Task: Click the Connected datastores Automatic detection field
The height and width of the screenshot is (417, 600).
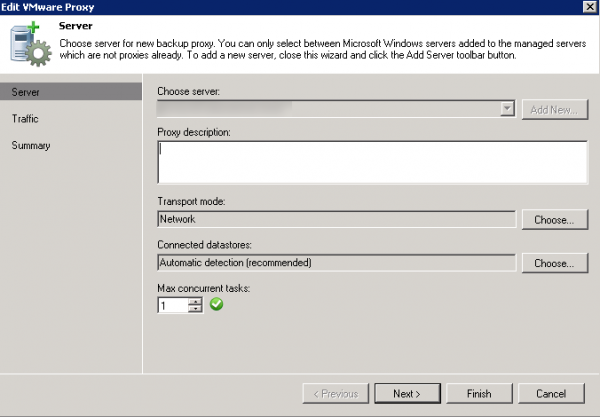Action: (x=336, y=263)
